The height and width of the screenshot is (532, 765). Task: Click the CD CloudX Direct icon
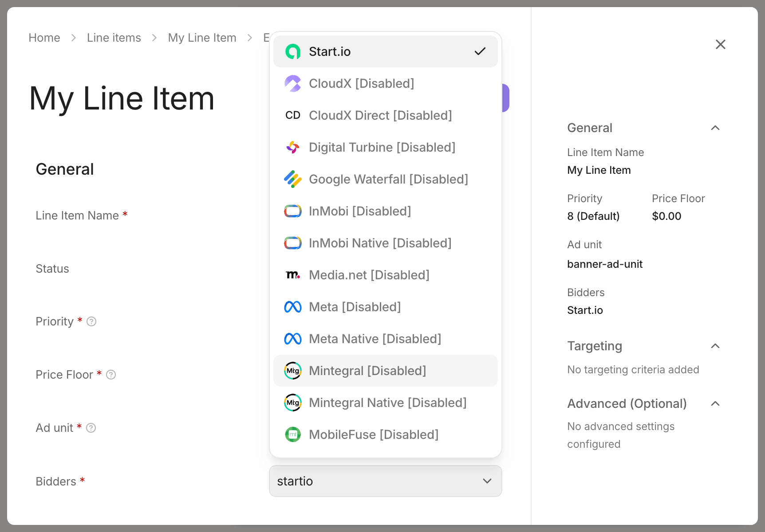pyautogui.click(x=293, y=115)
